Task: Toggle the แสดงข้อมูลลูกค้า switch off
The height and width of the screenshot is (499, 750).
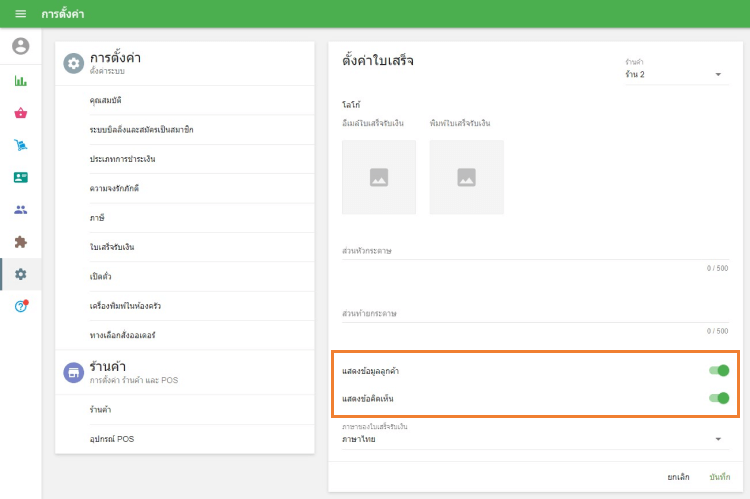Action: point(718,371)
